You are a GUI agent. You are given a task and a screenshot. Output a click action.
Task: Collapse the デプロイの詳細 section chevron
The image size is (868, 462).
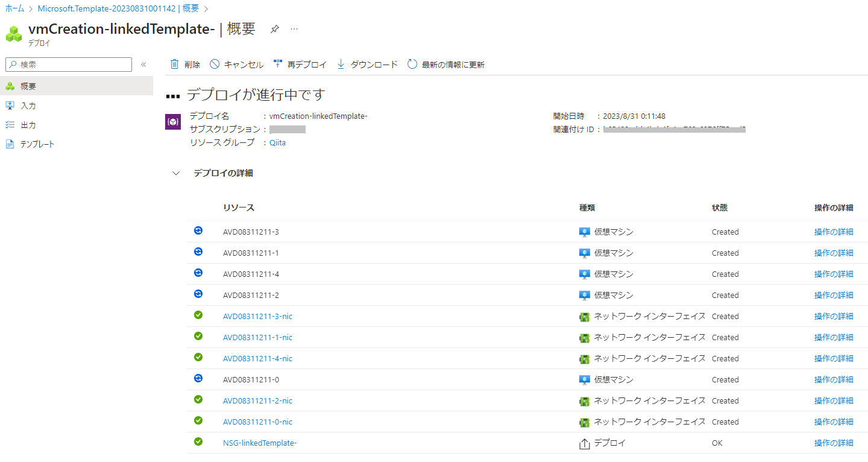pos(176,173)
